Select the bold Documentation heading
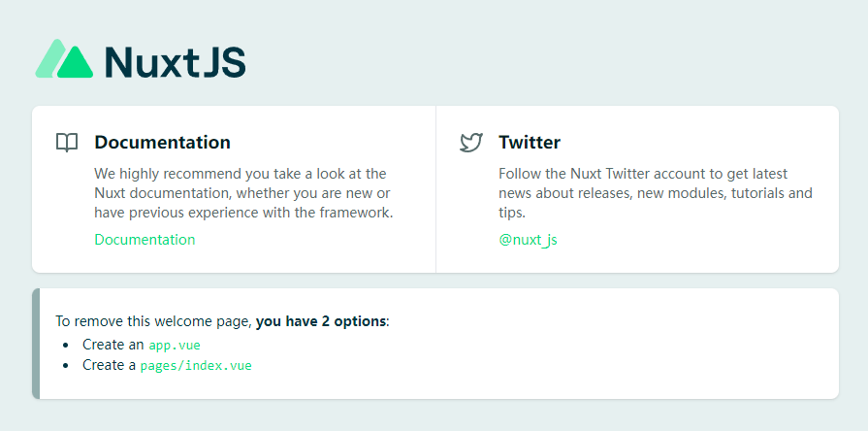The width and height of the screenshot is (868, 431). click(x=162, y=142)
